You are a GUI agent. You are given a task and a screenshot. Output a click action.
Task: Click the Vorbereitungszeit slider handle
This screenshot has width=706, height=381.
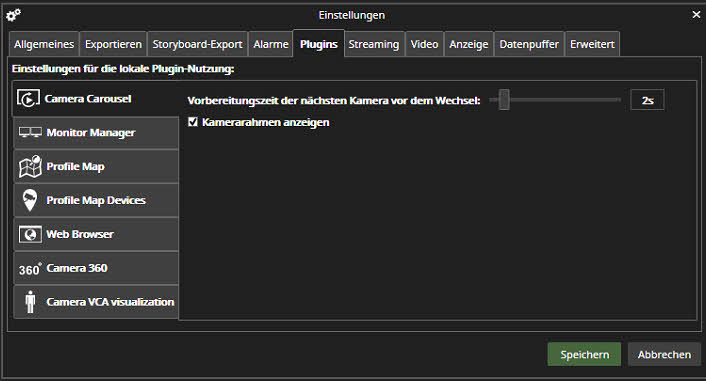(504, 100)
